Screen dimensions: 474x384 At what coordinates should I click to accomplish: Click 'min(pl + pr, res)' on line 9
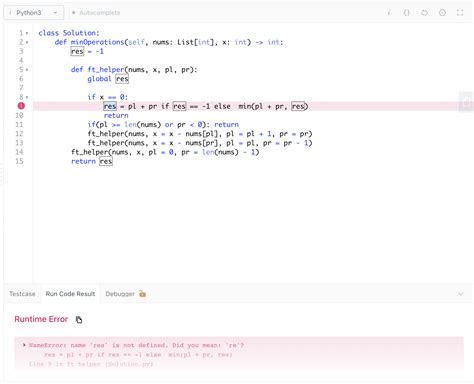(x=273, y=106)
